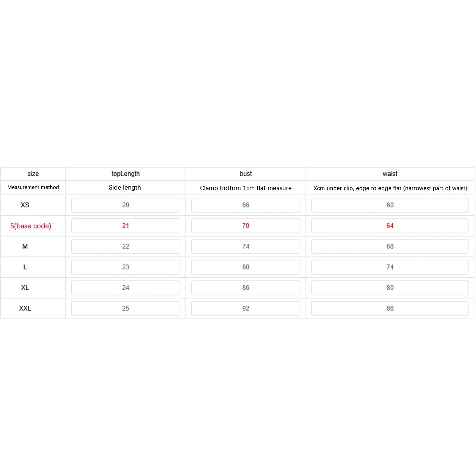Select the M row waist field

[x=390, y=246]
